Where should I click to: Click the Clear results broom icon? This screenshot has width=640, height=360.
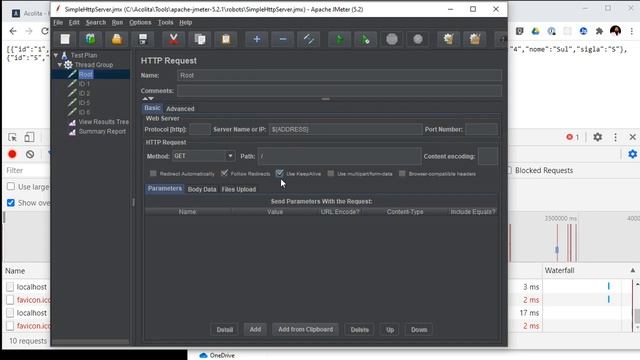pos(449,39)
